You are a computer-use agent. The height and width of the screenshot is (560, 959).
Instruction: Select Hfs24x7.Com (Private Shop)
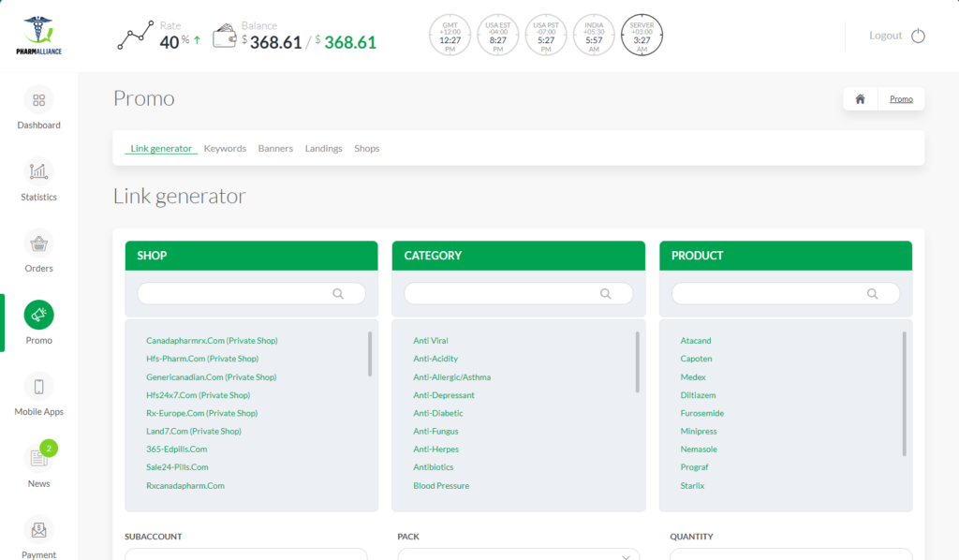coord(199,395)
